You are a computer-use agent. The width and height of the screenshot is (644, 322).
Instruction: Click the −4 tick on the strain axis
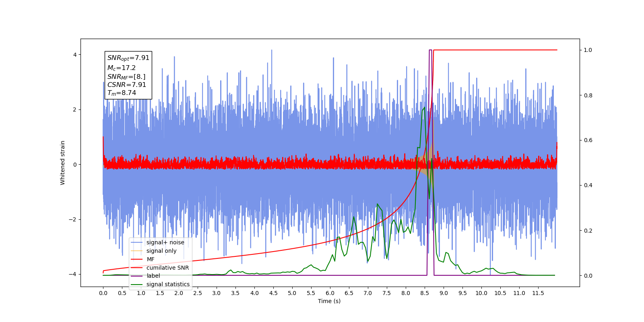(x=73, y=274)
